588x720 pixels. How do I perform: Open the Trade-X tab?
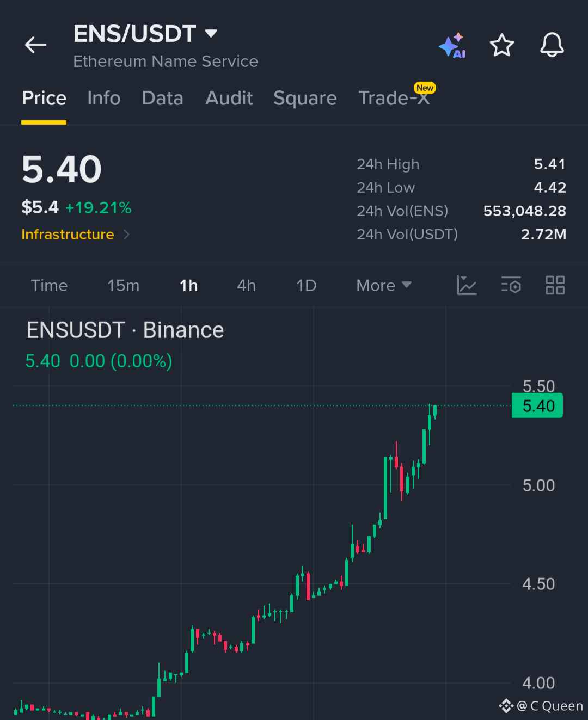coord(394,99)
